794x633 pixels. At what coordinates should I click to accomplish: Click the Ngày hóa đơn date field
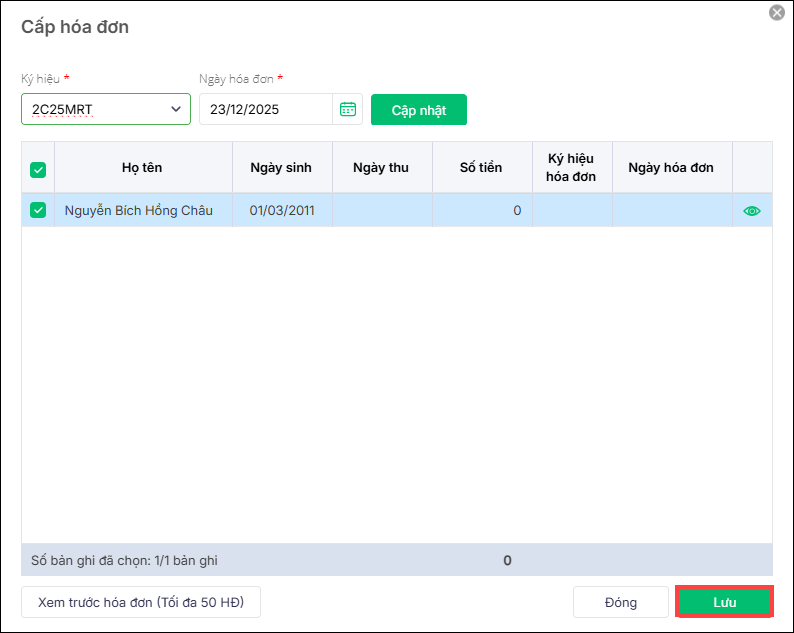(265, 109)
